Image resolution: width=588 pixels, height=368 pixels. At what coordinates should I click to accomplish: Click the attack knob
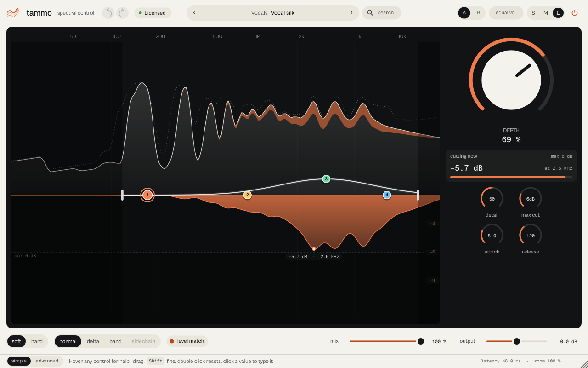492,235
